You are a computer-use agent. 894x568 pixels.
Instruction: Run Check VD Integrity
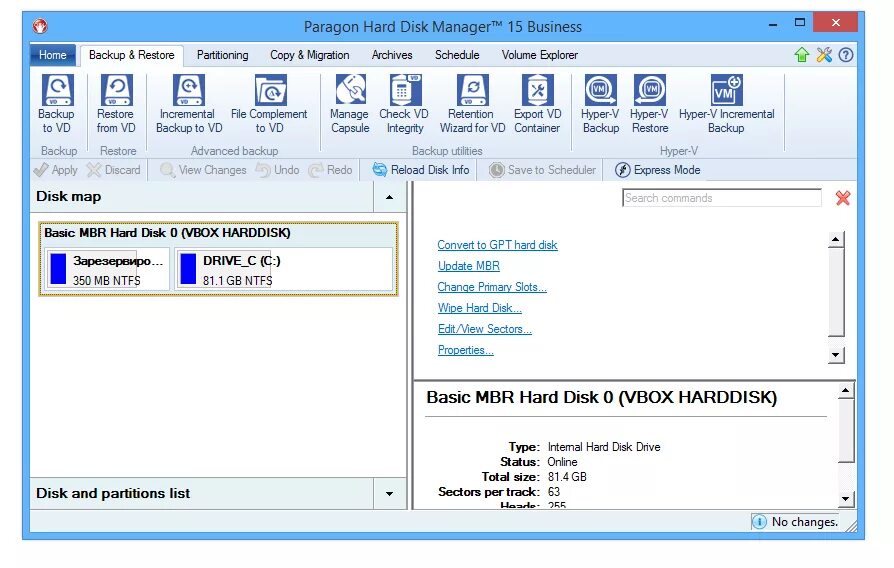(x=404, y=104)
